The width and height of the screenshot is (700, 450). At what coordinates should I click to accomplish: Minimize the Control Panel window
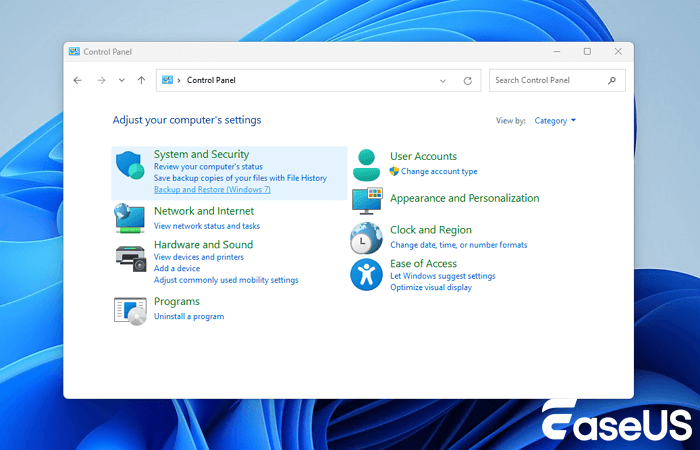point(557,52)
